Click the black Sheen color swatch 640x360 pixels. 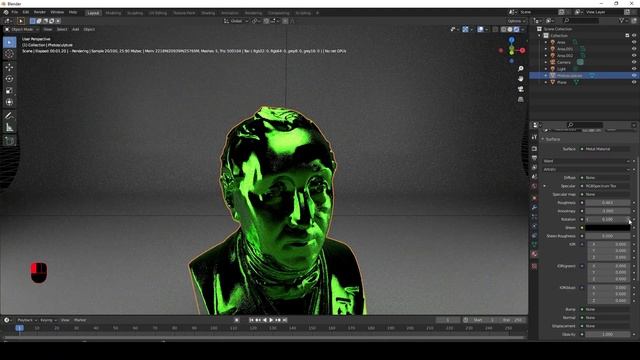click(607, 228)
